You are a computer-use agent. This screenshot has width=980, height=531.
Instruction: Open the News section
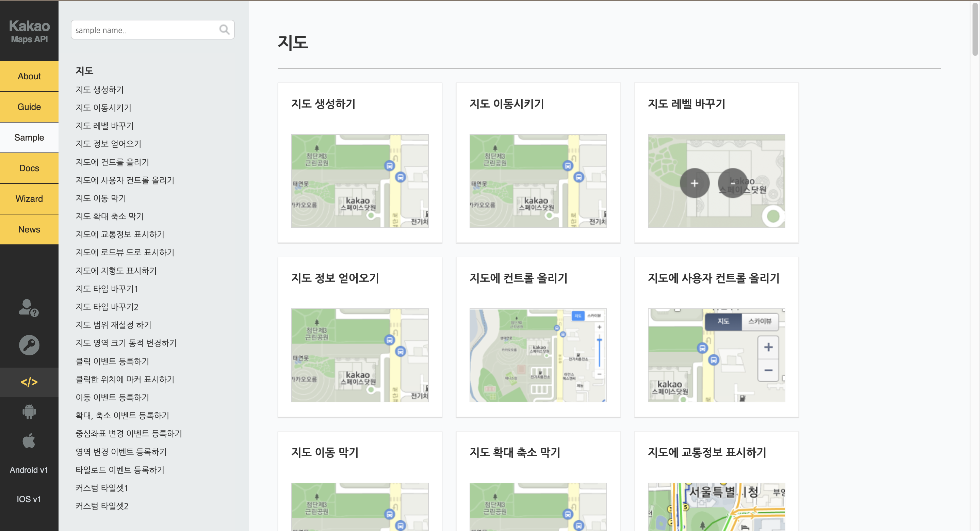[x=29, y=229]
